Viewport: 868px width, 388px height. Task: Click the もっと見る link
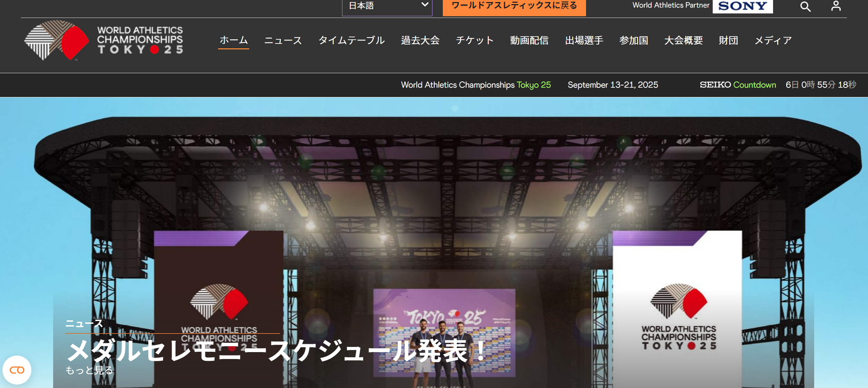tap(89, 370)
